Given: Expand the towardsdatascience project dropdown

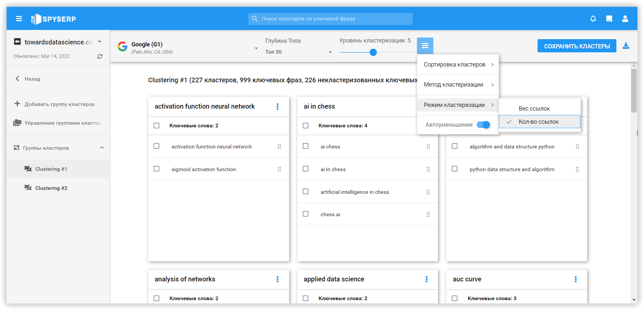Looking at the screenshot, I should click(100, 42).
